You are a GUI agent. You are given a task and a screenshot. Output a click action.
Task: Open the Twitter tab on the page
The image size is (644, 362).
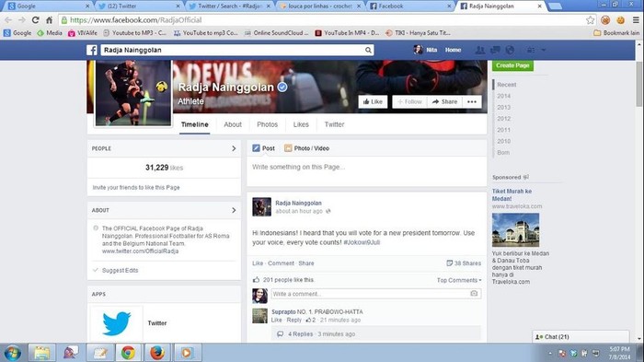(x=334, y=124)
